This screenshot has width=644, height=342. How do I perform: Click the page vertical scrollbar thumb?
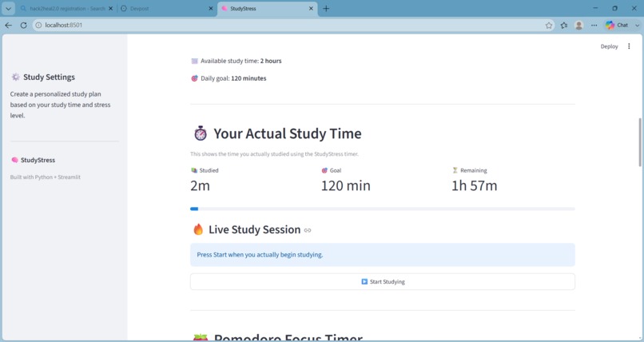640,142
